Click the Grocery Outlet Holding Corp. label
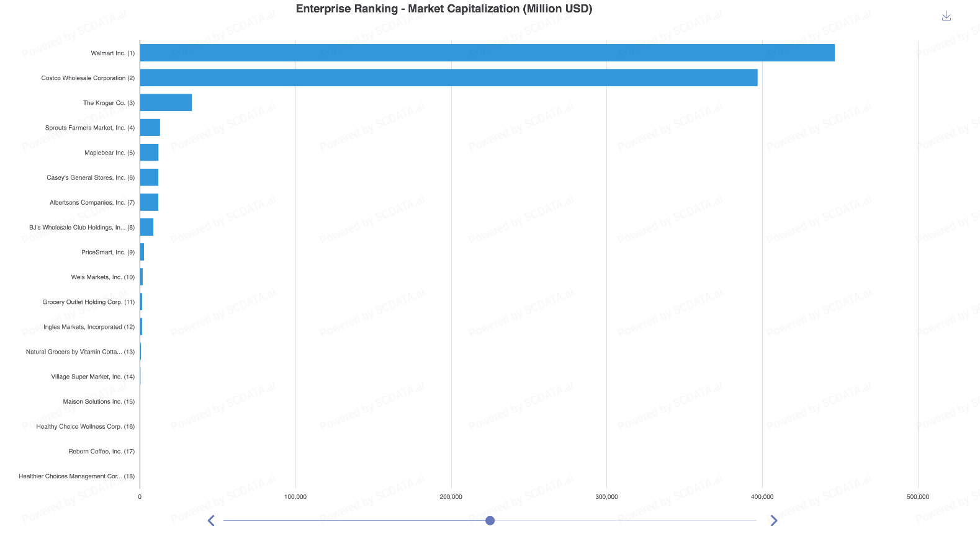980x549 pixels. [x=88, y=302]
